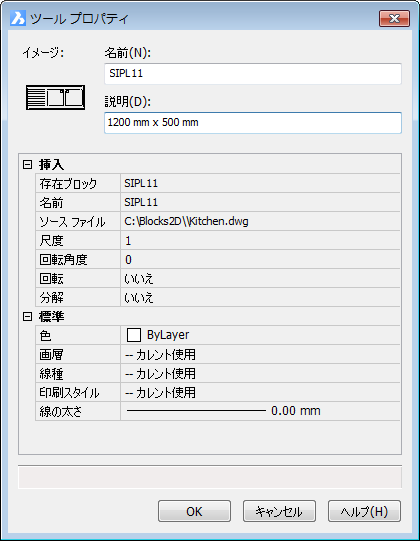Collapse the 挿入 section
The image size is (420, 541).
(28, 164)
